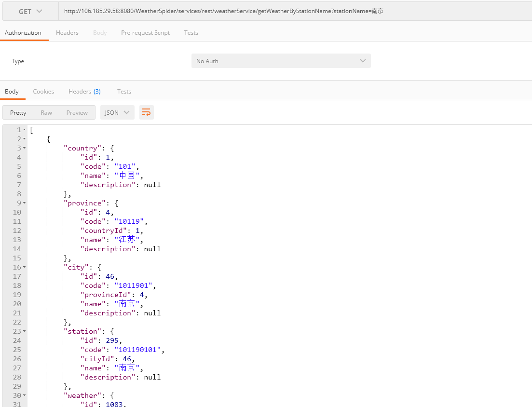Open the No Auth authorization type dropdown
The width and height of the screenshot is (532, 407).
click(x=281, y=61)
